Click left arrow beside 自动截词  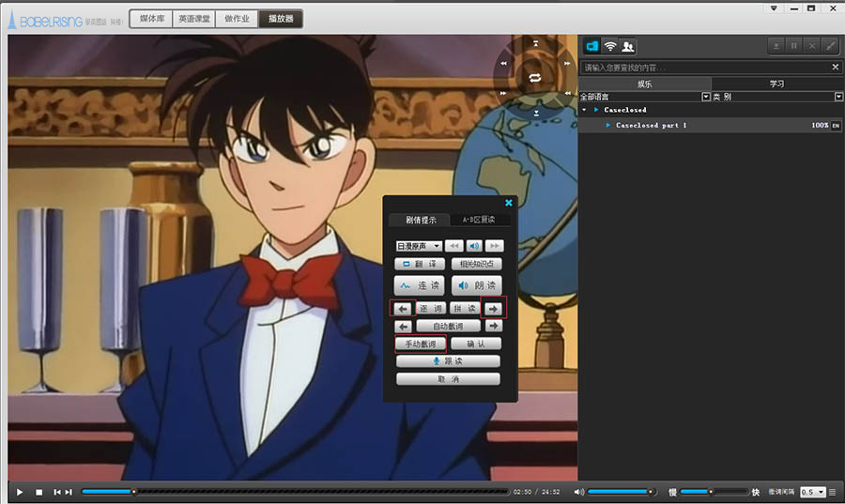click(403, 327)
